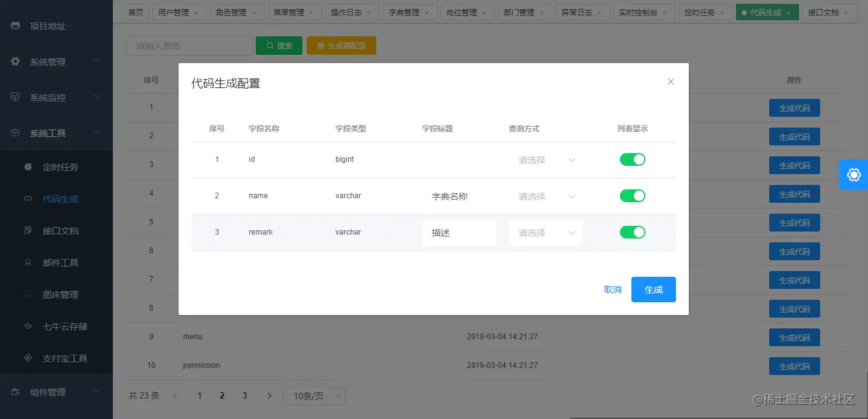Open the 定时任务 sidebar item
The height and width of the screenshot is (419, 868).
point(61,166)
